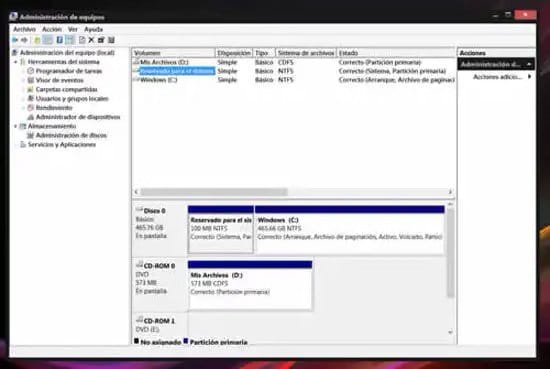Select the highlighted Reservado para el sistema volume row

click(x=177, y=71)
